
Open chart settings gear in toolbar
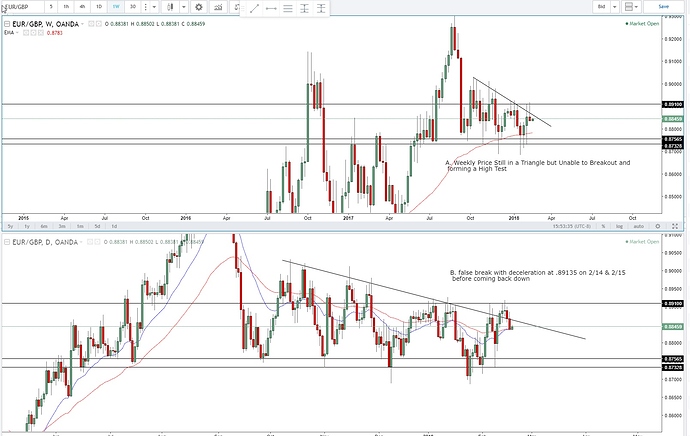[x=199, y=7]
